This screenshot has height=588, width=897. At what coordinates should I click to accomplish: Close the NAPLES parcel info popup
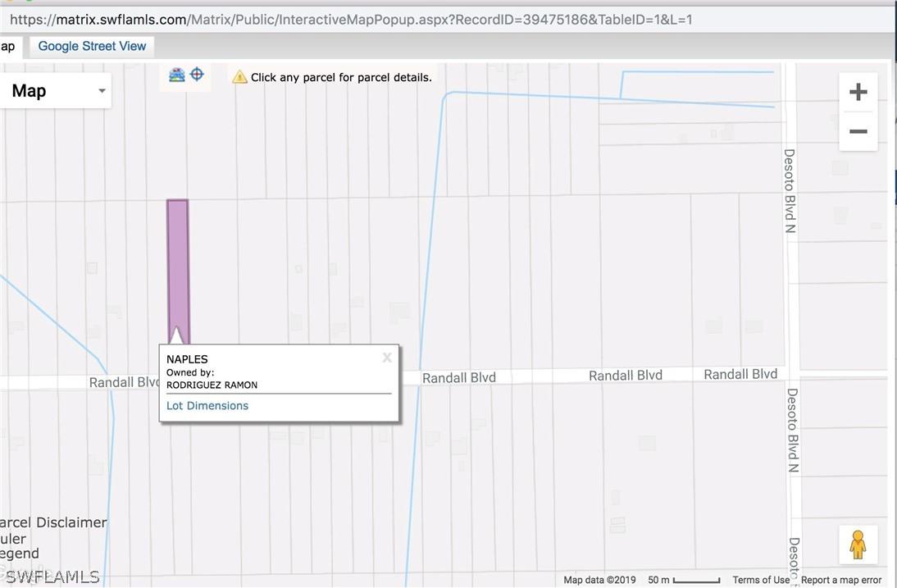pos(387,358)
